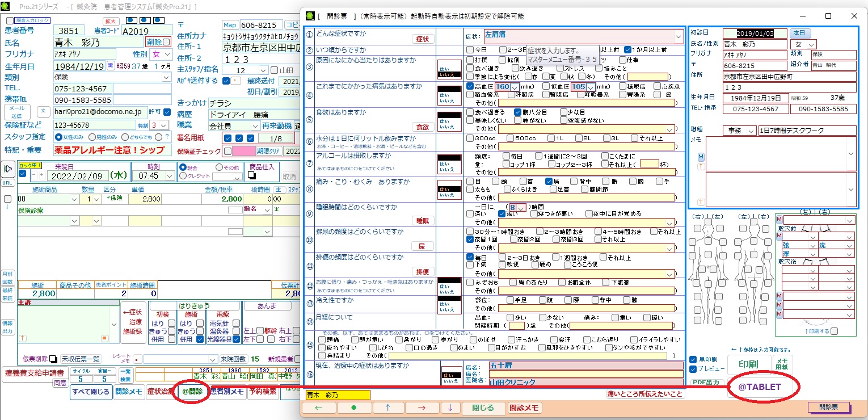Toggle the 黒印刷 black print checkbox

(x=693, y=359)
